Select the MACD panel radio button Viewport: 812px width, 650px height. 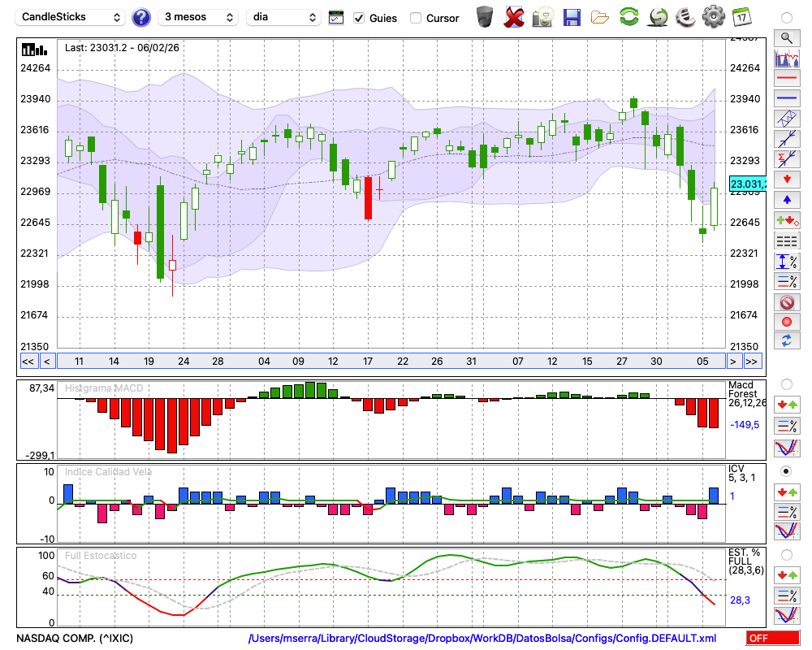[787, 384]
